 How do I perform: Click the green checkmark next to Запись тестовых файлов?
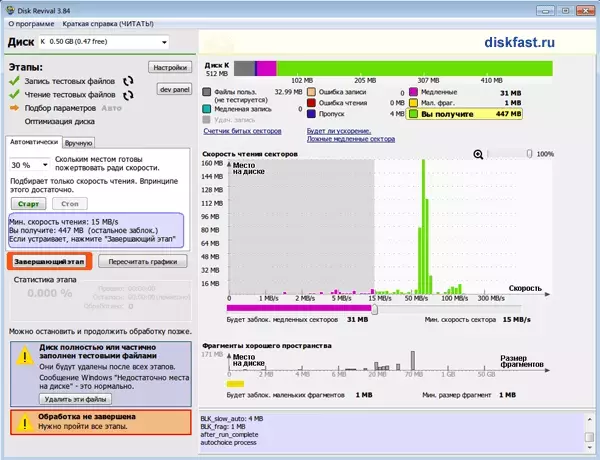[15, 81]
